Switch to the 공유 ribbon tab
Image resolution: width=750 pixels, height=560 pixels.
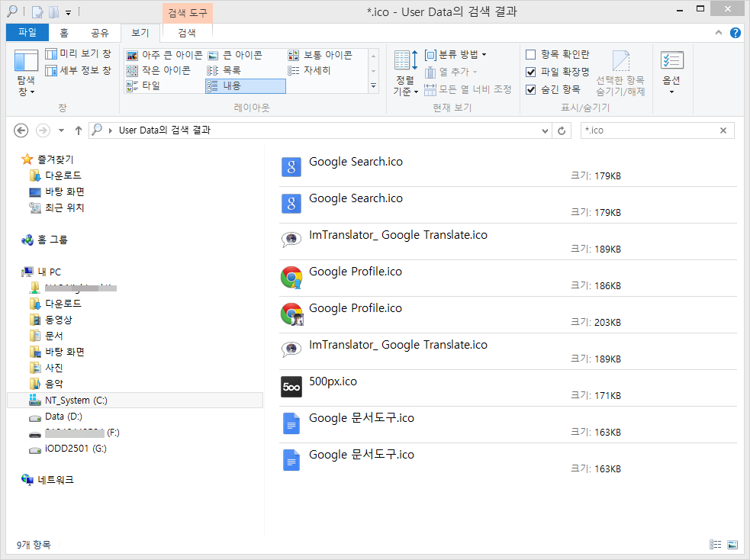100,33
